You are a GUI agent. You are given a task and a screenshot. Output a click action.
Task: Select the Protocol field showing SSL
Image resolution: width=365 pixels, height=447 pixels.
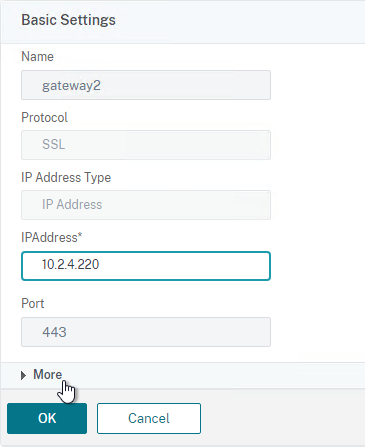coord(146,145)
